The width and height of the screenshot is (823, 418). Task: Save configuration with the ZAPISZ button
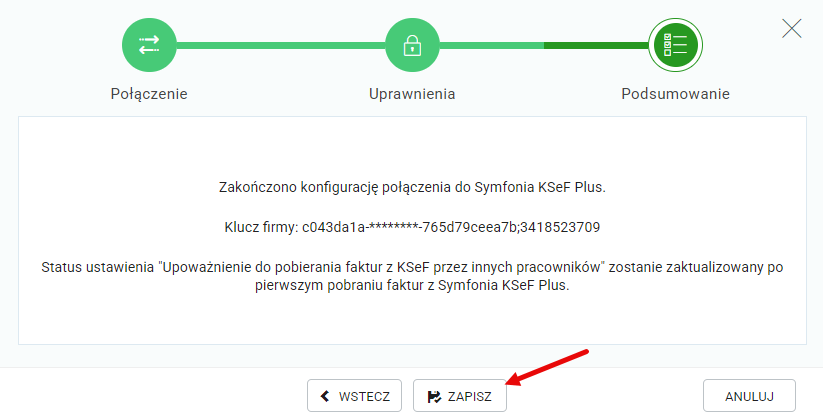[460, 396]
